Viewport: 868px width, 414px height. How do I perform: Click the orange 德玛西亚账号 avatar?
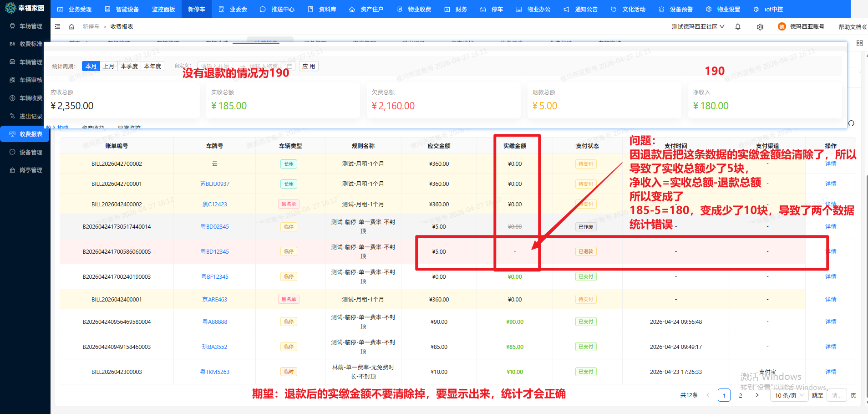[782, 27]
